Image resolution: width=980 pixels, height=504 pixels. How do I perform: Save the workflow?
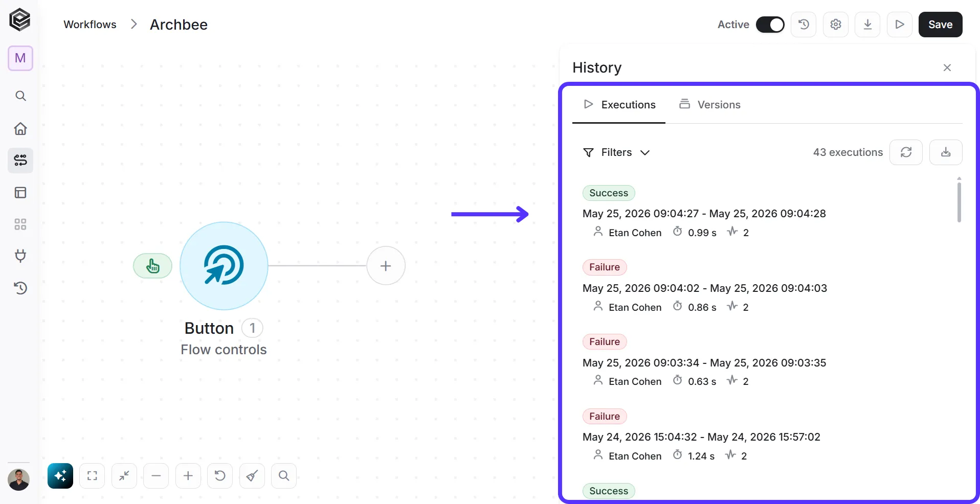click(940, 25)
